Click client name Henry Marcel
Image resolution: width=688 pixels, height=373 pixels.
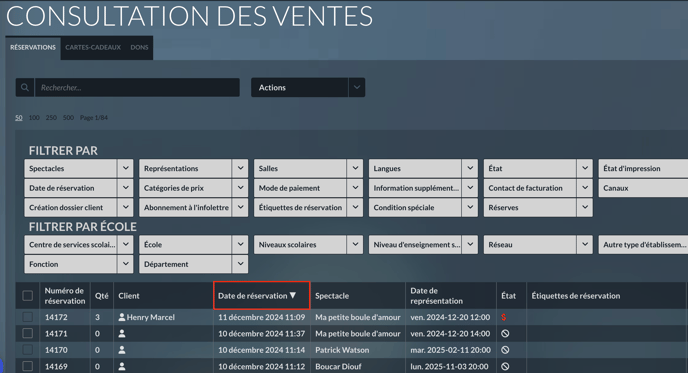(x=150, y=317)
